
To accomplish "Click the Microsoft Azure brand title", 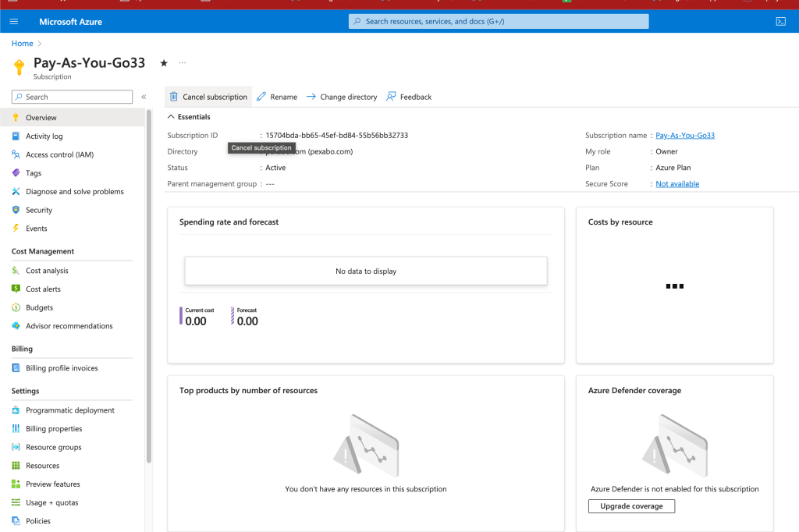I will (x=70, y=21).
